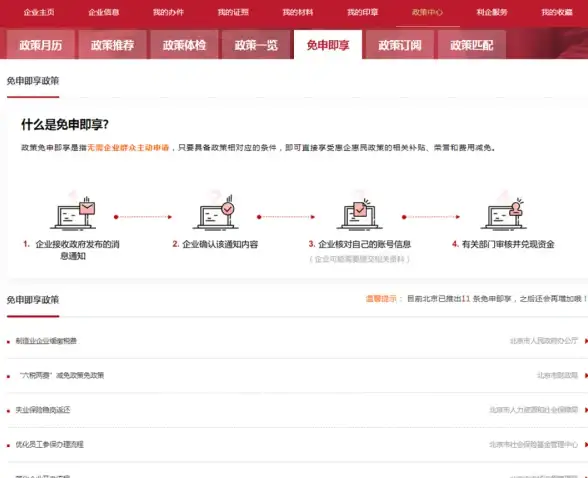This screenshot has width=588, height=478.
Task: Expand arrow on the 失业保险稳岗返还 row
Action: tap(586, 410)
